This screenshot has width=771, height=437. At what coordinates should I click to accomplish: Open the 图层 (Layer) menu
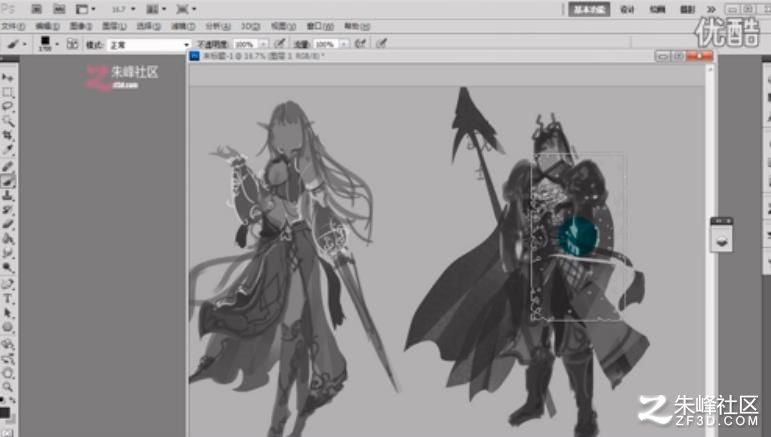coord(114,26)
